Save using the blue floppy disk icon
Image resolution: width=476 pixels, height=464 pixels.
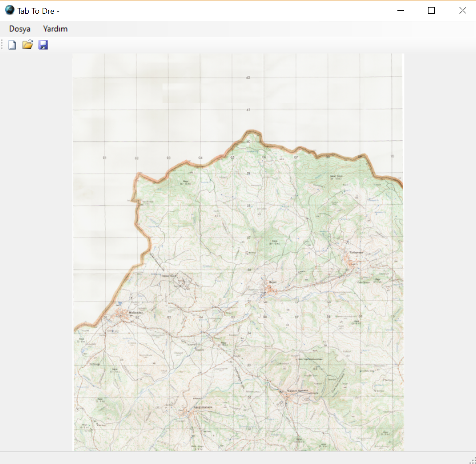click(43, 45)
